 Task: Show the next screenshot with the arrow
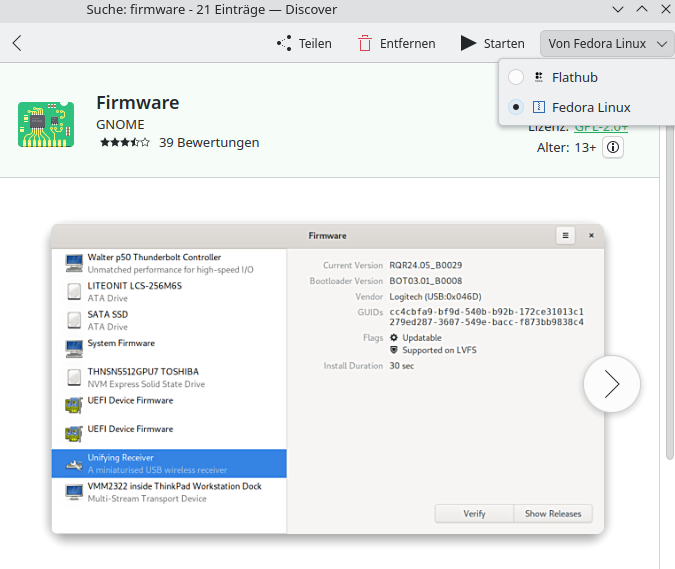pyautogui.click(x=611, y=384)
